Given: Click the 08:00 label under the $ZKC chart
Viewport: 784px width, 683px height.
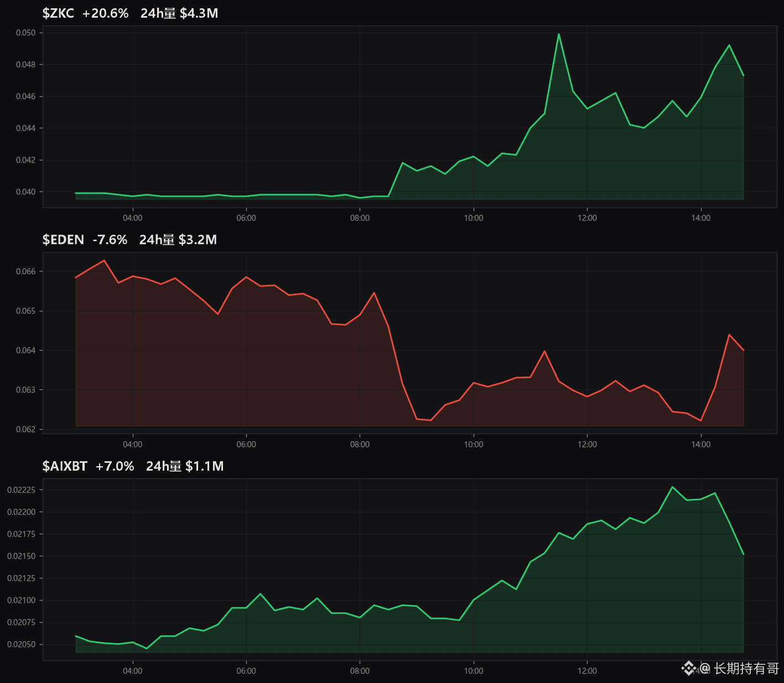Looking at the screenshot, I should coord(360,218).
